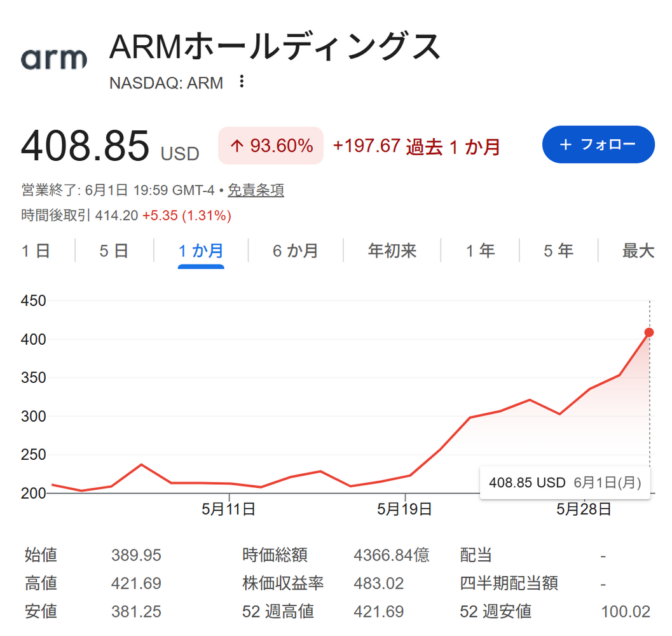The height and width of the screenshot is (636, 672).
Task: Select the 最大 max range tab
Action: (638, 251)
